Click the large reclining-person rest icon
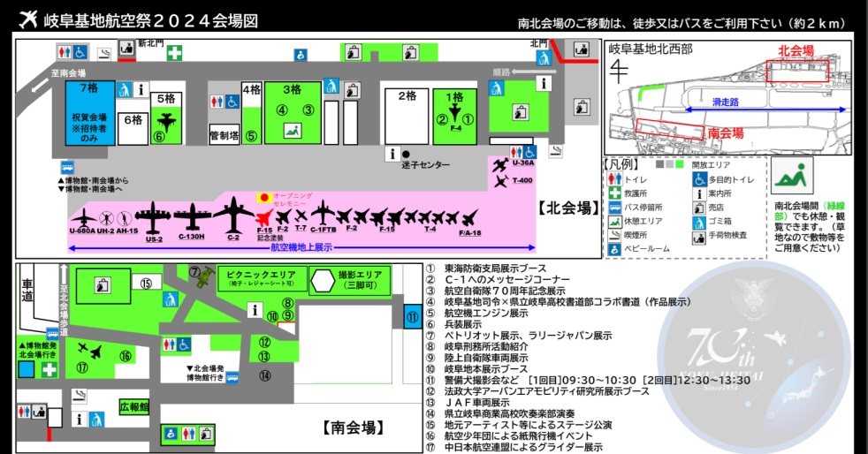Image resolution: width=868 pixels, height=454 pixels. pyautogui.click(x=792, y=175)
